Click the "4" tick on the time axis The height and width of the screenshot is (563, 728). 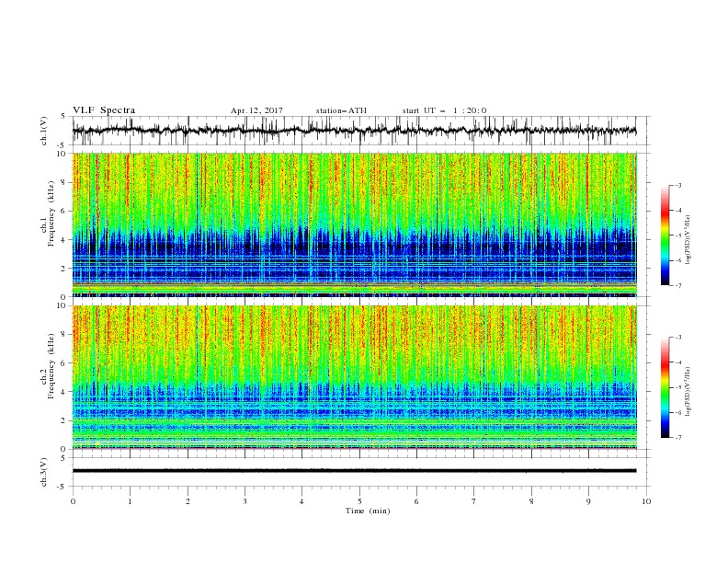coord(302,501)
